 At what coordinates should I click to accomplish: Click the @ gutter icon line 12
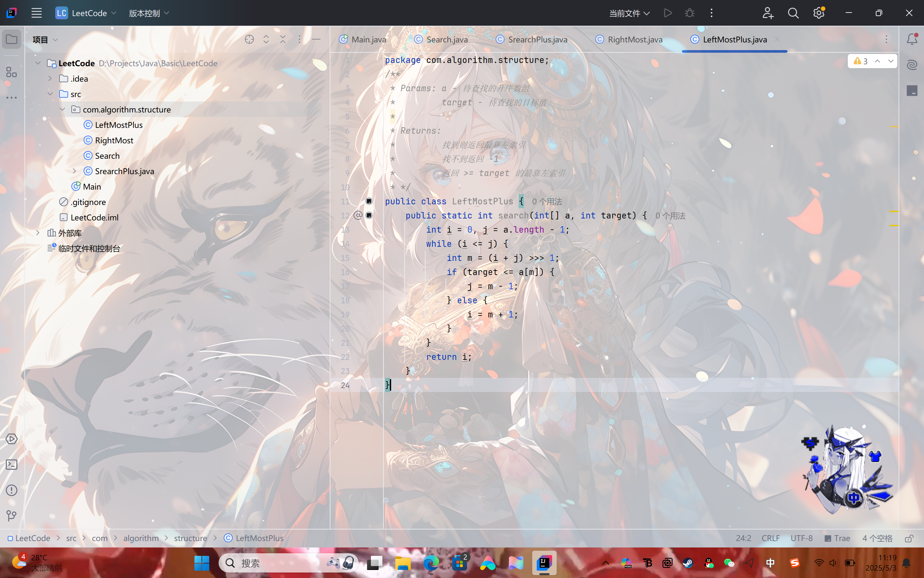click(x=358, y=215)
